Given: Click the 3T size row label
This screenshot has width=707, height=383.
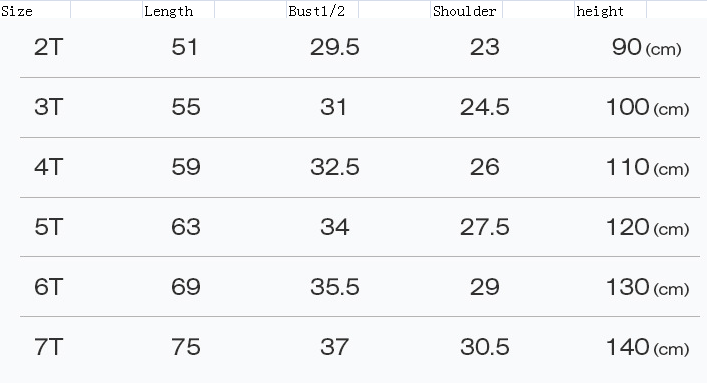Looking at the screenshot, I should click(x=48, y=107).
